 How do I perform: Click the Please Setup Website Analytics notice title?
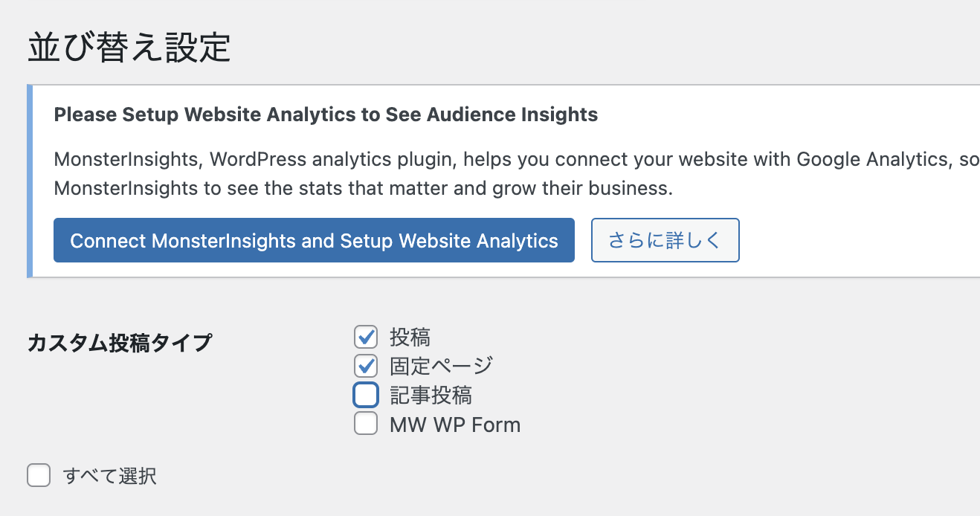326,115
